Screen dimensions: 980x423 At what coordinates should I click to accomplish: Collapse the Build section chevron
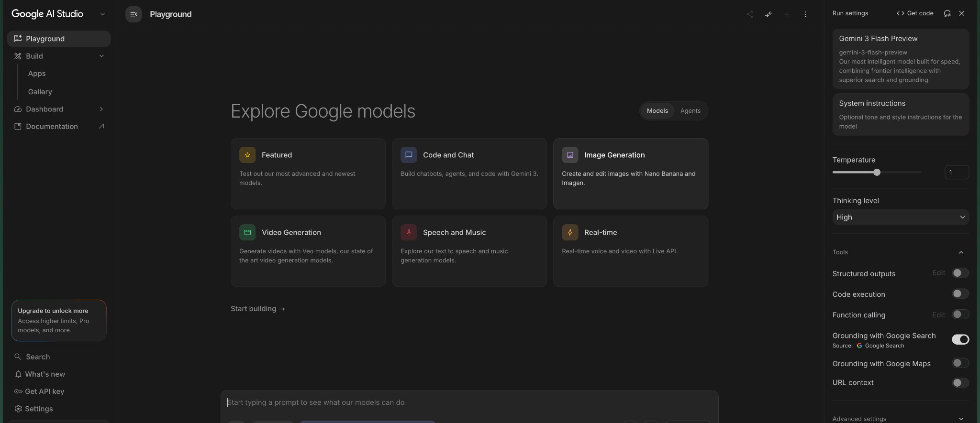point(101,56)
